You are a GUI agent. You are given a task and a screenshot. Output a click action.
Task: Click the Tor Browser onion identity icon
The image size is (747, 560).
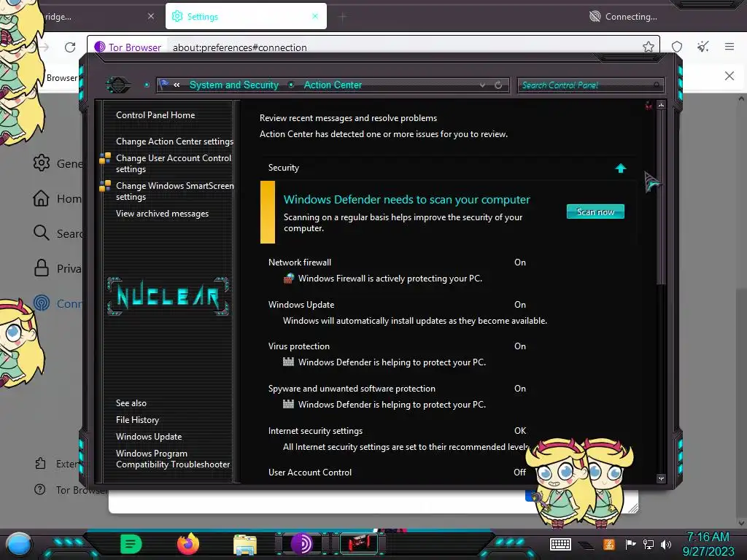pyautogui.click(x=99, y=47)
